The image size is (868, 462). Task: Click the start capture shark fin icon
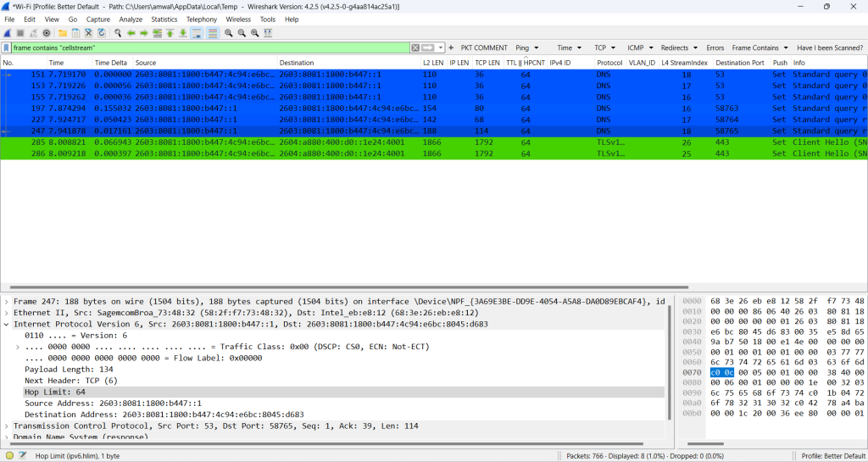8,33
